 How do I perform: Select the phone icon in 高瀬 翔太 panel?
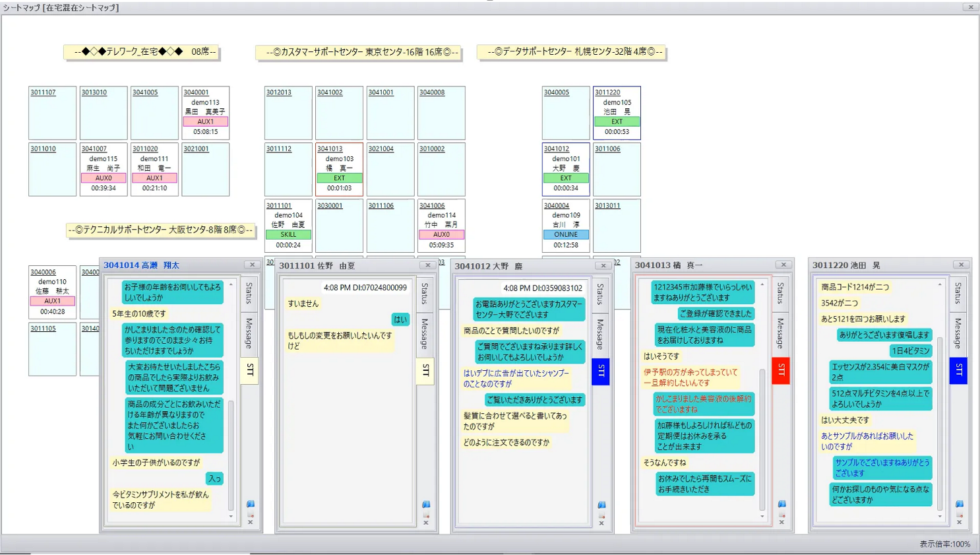(x=251, y=504)
